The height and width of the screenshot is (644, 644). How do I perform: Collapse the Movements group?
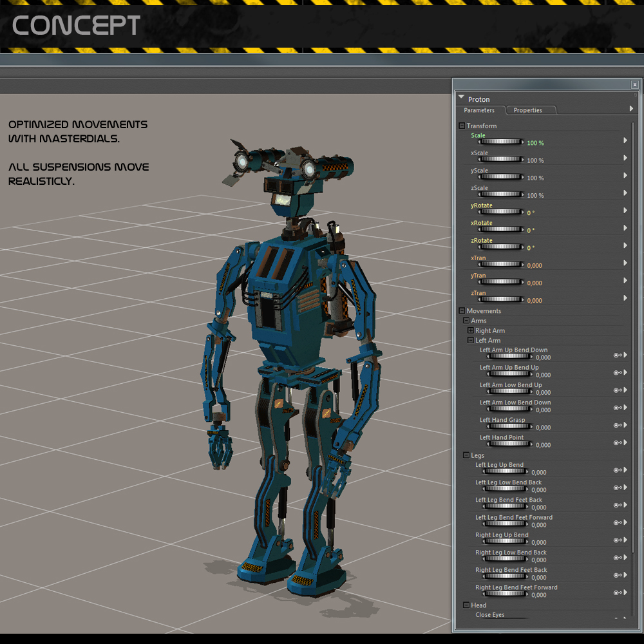coord(462,311)
